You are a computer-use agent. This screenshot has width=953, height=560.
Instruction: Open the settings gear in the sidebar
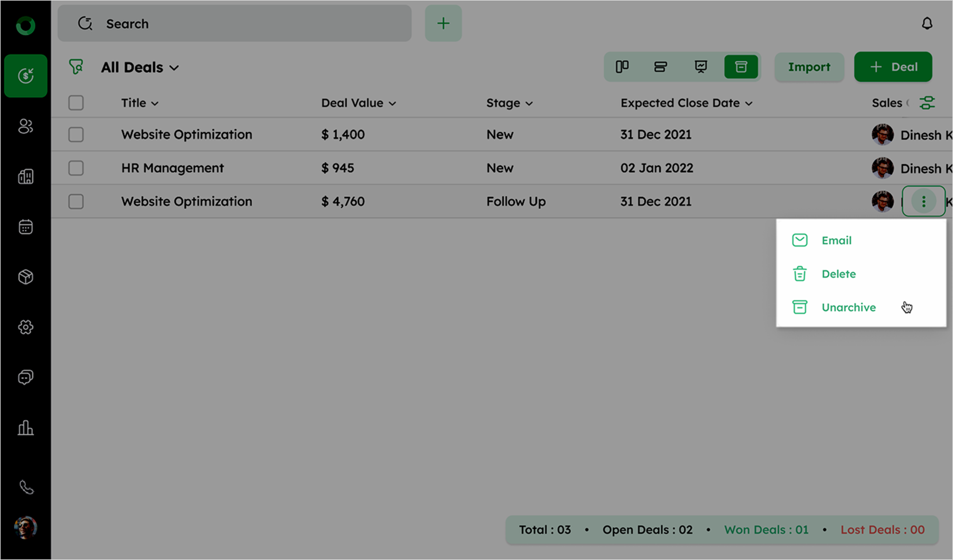(26, 327)
